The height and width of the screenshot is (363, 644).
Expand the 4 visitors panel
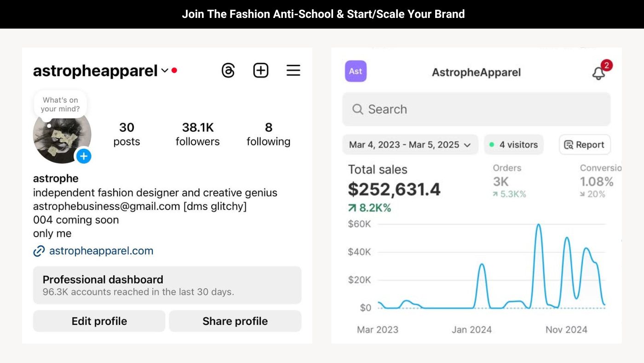coord(514,144)
